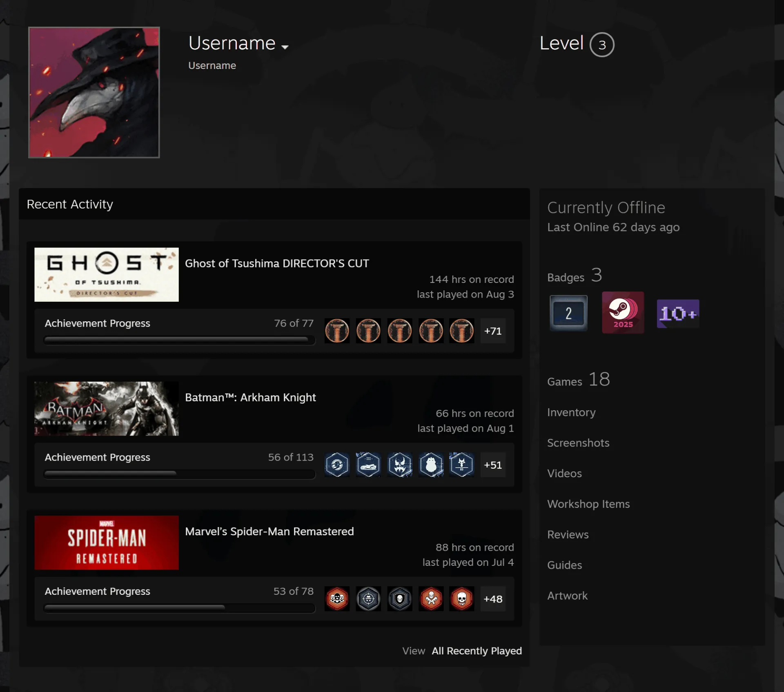Open Workshop Items
Screen dimensions: 784x692
pos(588,504)
